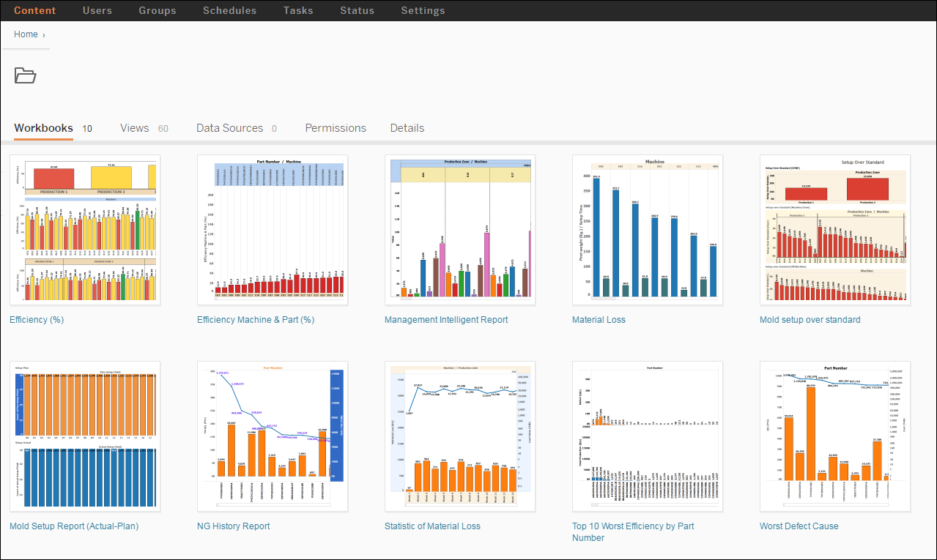937x560 pixels.
Task: Open the Mold Setup Report thumbnail
Action: pyautogui.click(x=85, y=436)
